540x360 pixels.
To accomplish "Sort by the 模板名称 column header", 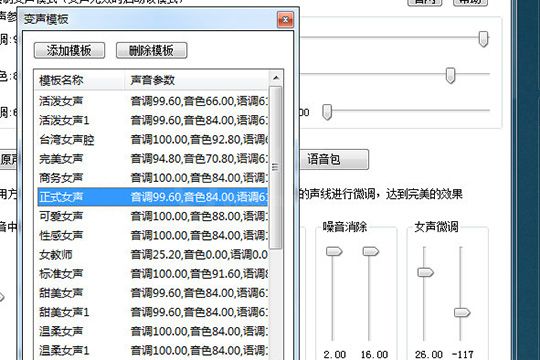I will pos(79,80).
